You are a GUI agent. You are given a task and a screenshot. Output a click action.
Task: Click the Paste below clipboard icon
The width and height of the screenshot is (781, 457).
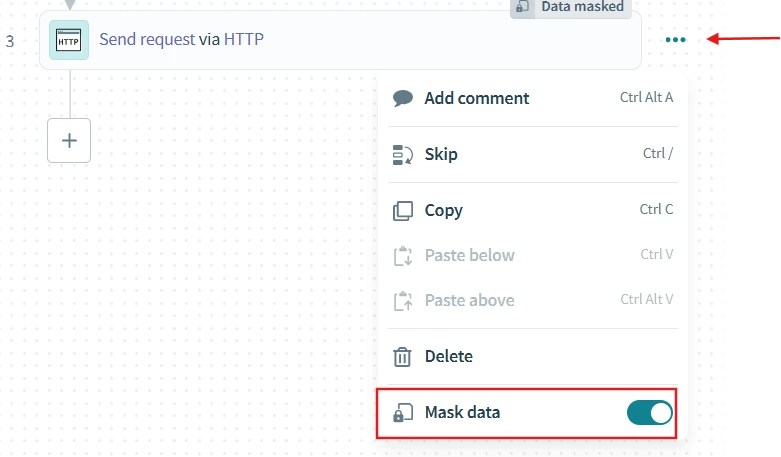[403, 255]
